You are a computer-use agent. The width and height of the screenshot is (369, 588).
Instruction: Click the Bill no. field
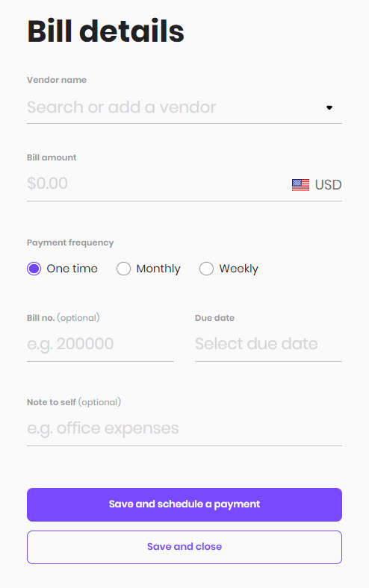pos(100,344)
